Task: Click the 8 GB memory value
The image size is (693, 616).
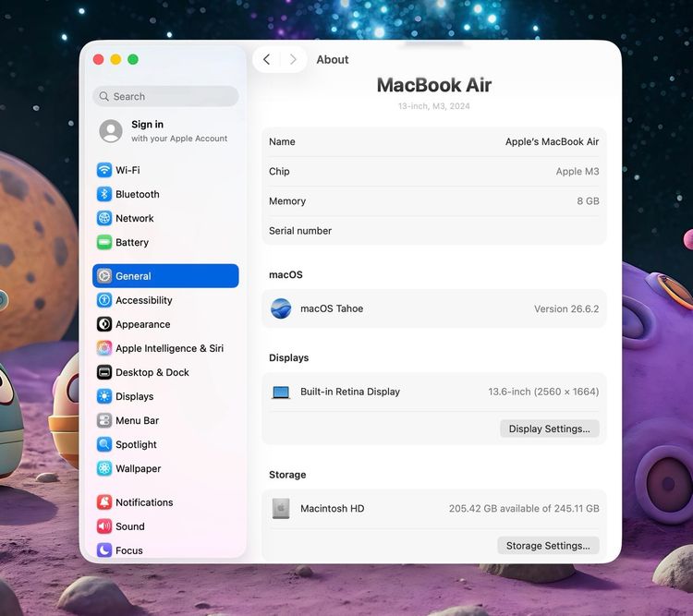Action: [588, 201]
